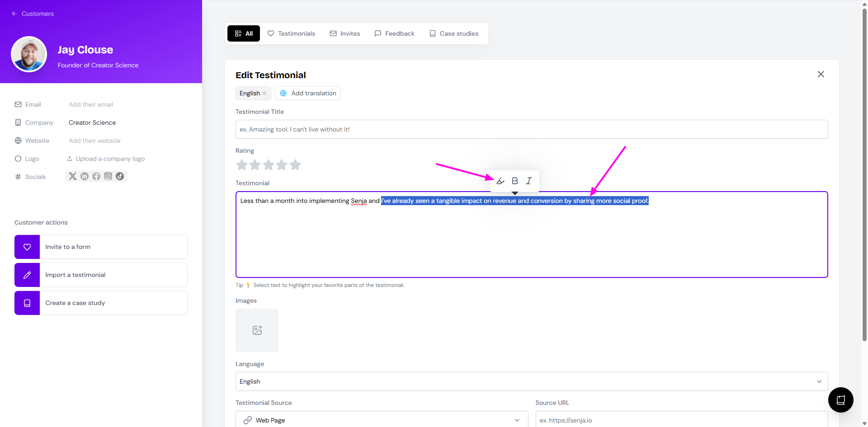Apply italic formatting to selected text
The image size is (868, 427).
528,181
